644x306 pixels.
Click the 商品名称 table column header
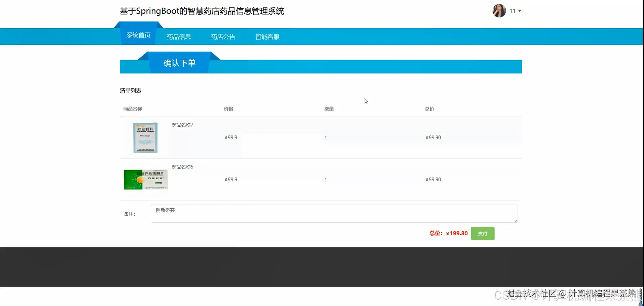click(133, 109)
